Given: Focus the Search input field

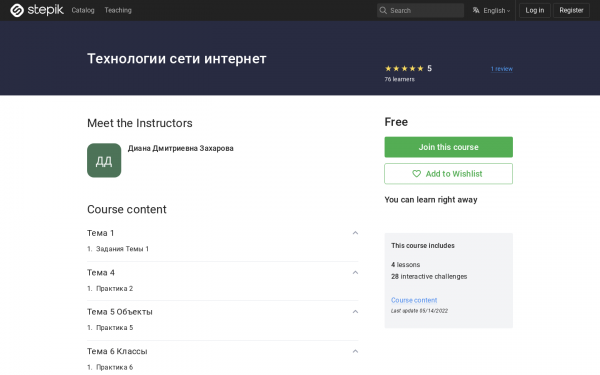Looking at the screenshot, I should point(421,11).
